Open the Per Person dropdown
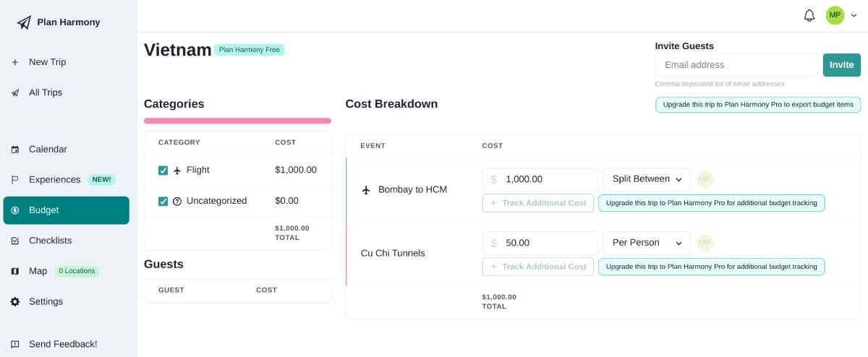This screenshot has height=357, width=868. click(646, 243)
